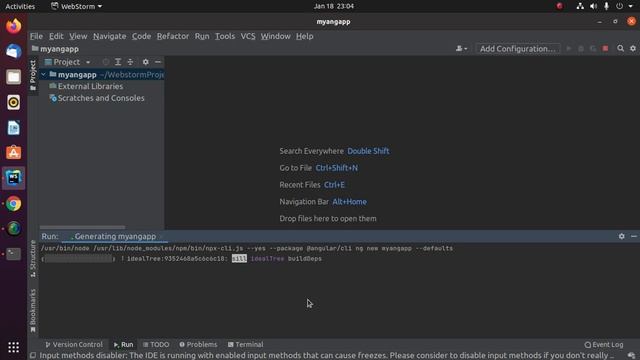Screen dimensions: 640x360
Task: Click Expand All icon in Project panel
Action: pos(118,62)
